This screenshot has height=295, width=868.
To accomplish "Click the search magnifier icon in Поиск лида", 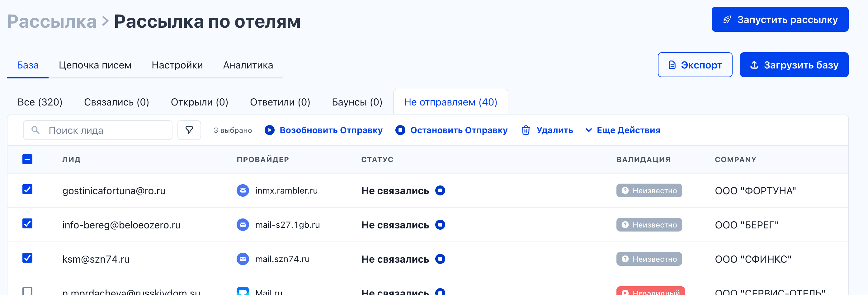I will coord(36,130).
